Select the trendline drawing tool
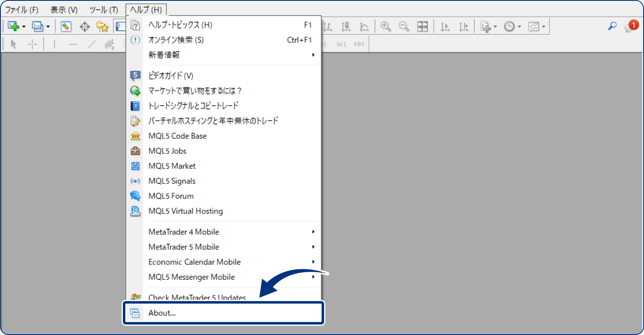The image size is (644, 335). tap(91, 44)
